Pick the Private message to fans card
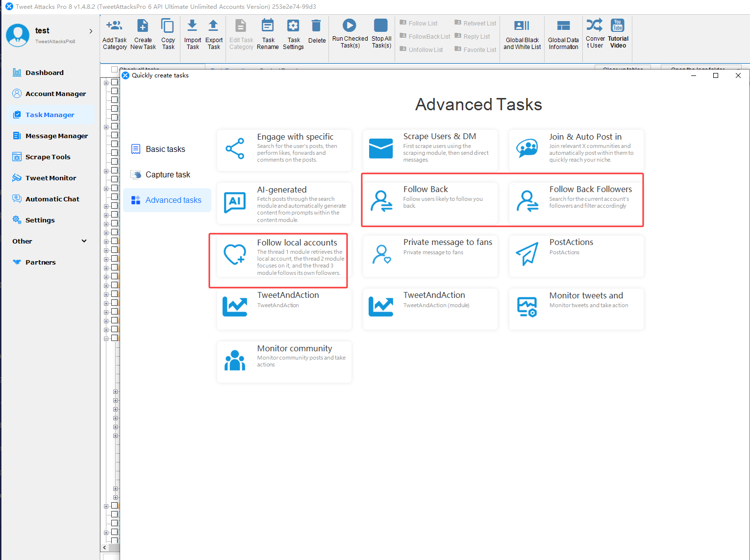Screen dimensions: 750x560 point(430,256)
